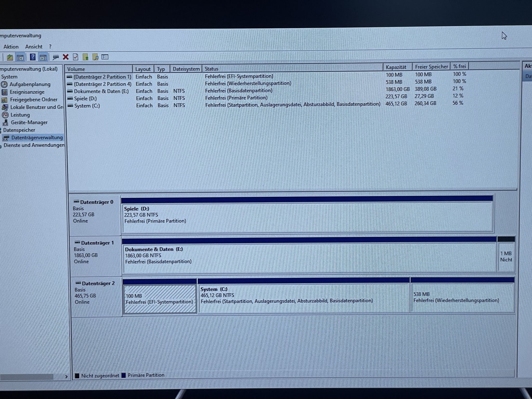
Task: Select Aufgabenplanung in the sidebar
Action: [x=30, y=84]
